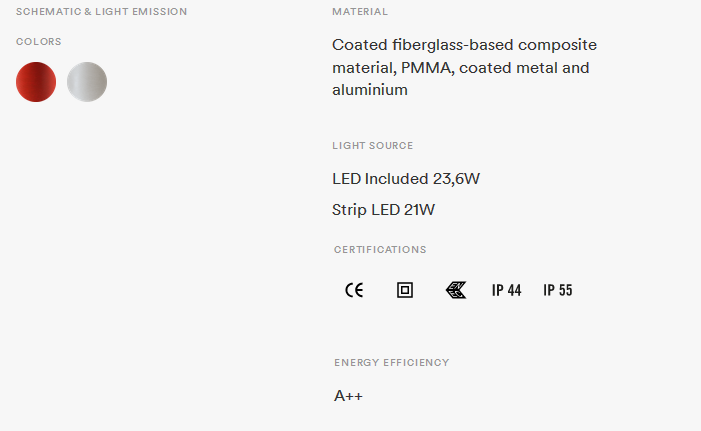
Task: Click the Light Source heading
Action: click(372, 145)
